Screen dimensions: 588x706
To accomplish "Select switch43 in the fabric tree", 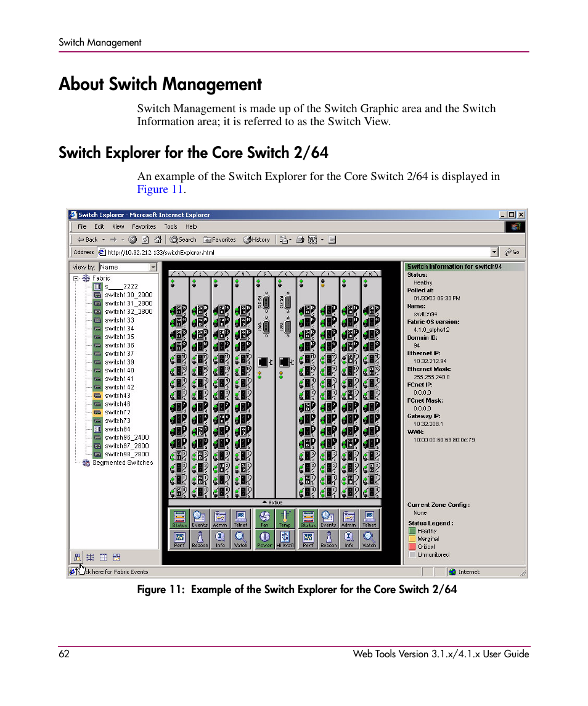I will pyautogui.click(x=118, y=396).
